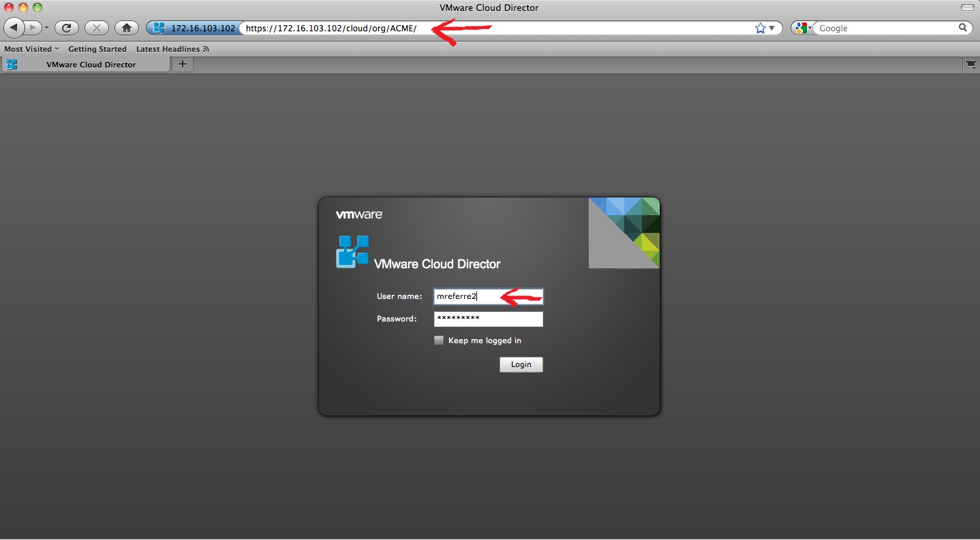Select the "Password:" label

click(397, 319)
